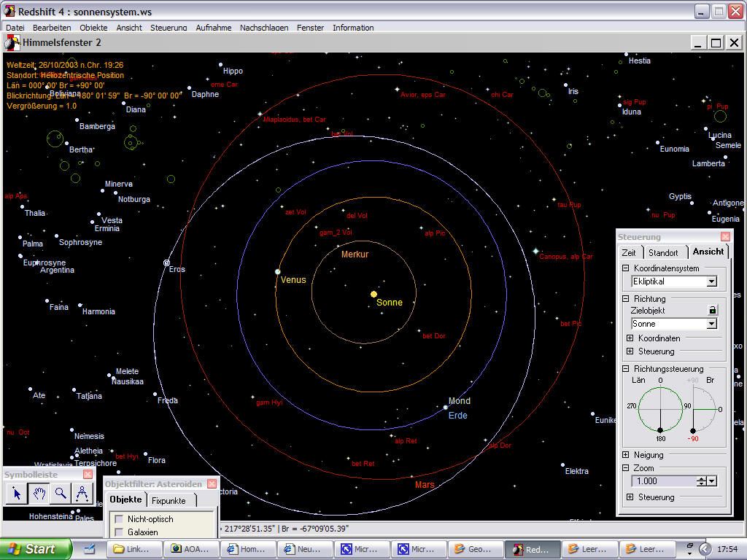This screenshot has height=560, width=747.
Task: Switch to the Standort tab
Action: point(663,252)
